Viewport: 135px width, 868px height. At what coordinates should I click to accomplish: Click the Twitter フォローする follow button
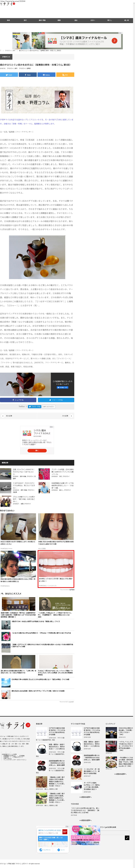[34, 406]
